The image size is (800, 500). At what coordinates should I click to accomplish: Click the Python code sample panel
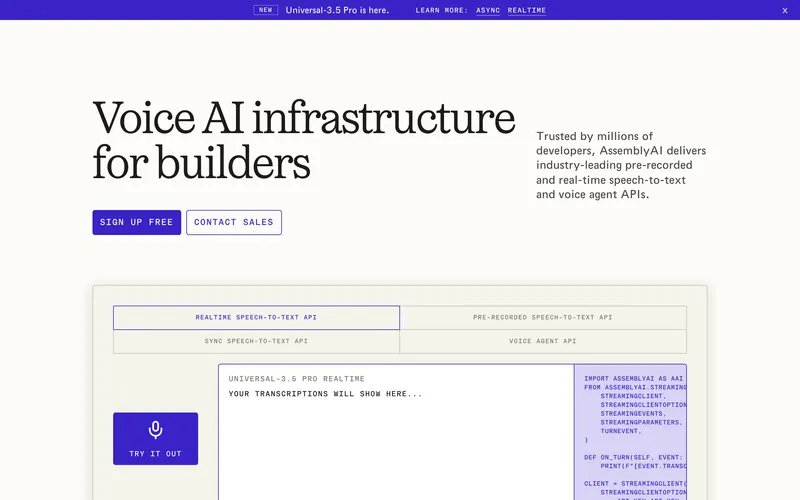[x=630, y=432]
